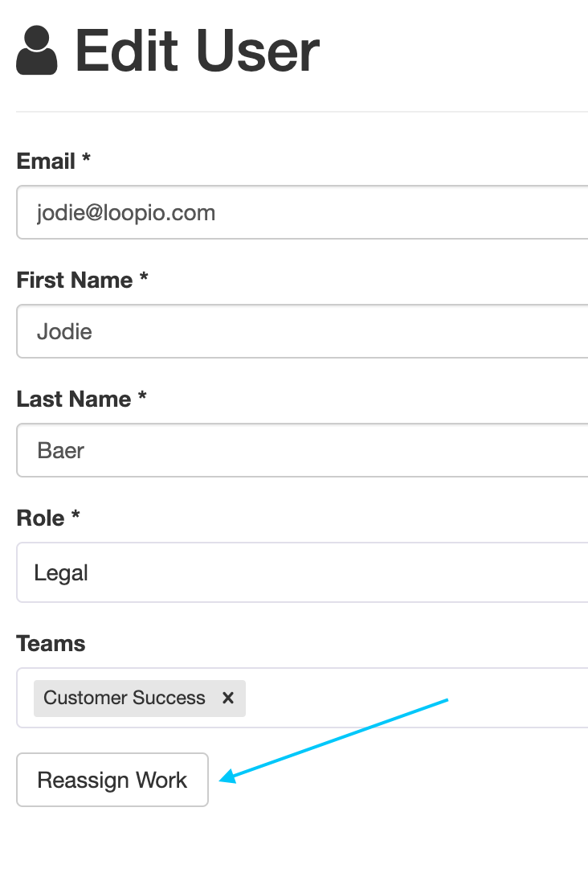
Task: Click the Last Name label
Action: tap(73, 399)
